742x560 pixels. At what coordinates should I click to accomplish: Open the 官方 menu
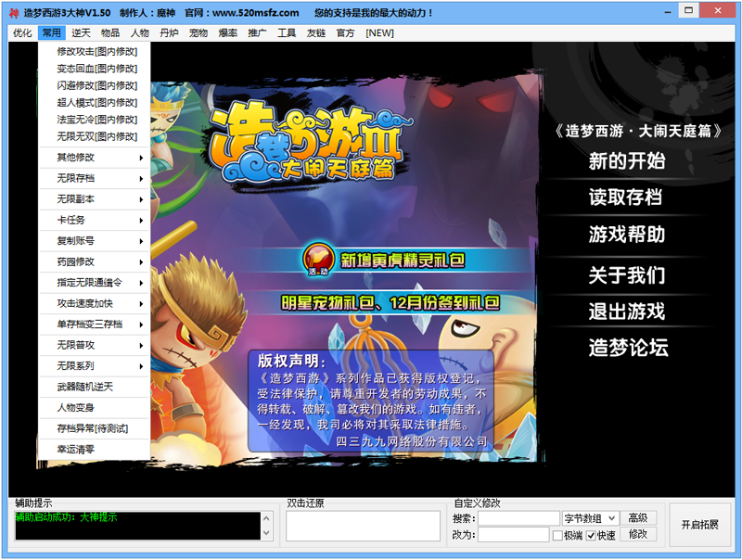pyautogui.click(x=345, y=32)
